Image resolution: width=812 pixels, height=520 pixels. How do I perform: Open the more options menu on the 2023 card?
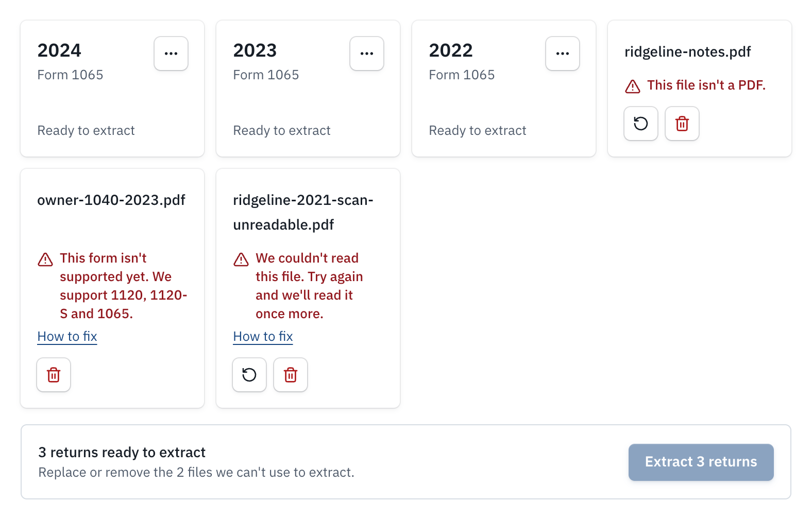click(367, 54)
